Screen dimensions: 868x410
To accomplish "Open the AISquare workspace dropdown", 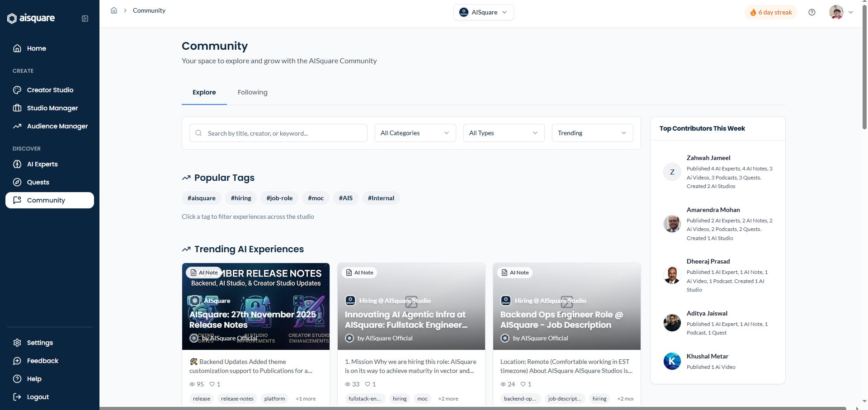I will point(483,12).
